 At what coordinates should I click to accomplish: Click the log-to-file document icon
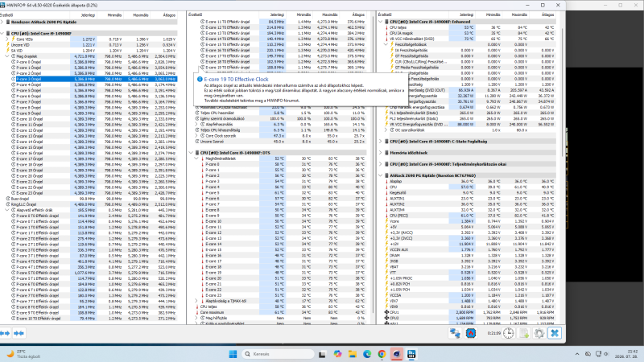click(x=524, y=333)
